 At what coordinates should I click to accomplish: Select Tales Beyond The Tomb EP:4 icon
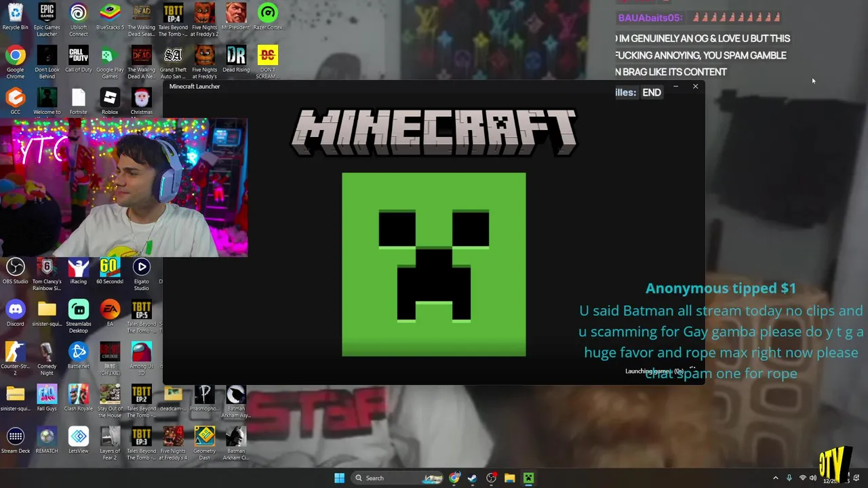pos(173,20)
